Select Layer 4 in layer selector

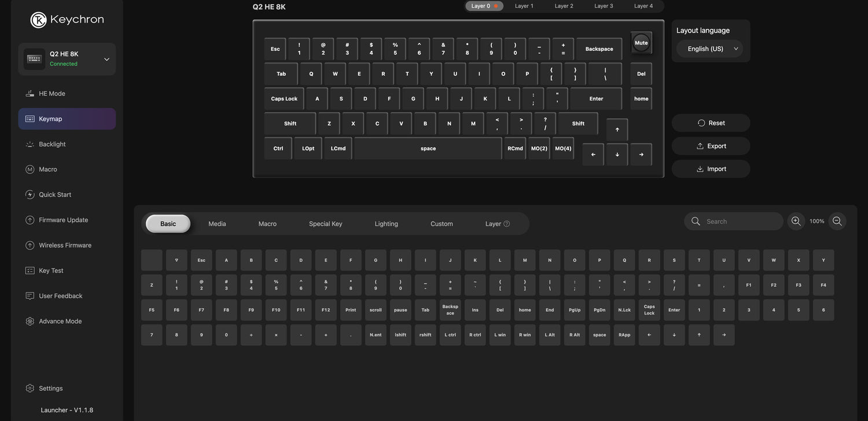[x=643, y=6]
